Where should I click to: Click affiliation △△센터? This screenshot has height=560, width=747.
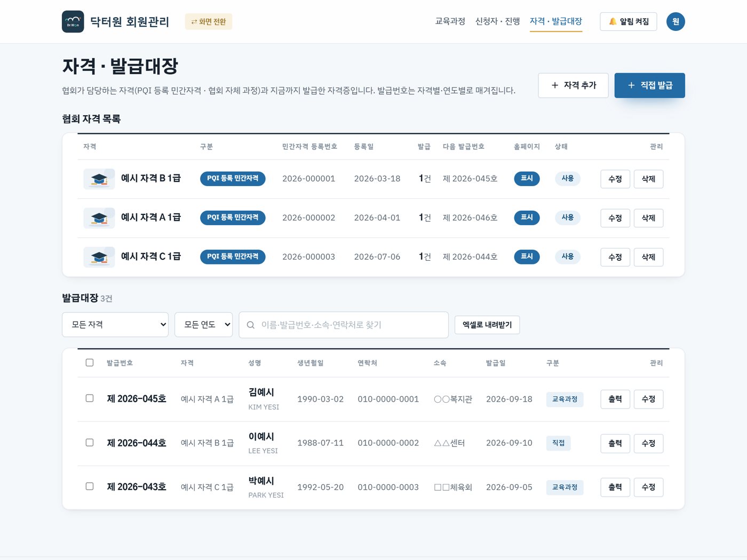pos(450,443)
